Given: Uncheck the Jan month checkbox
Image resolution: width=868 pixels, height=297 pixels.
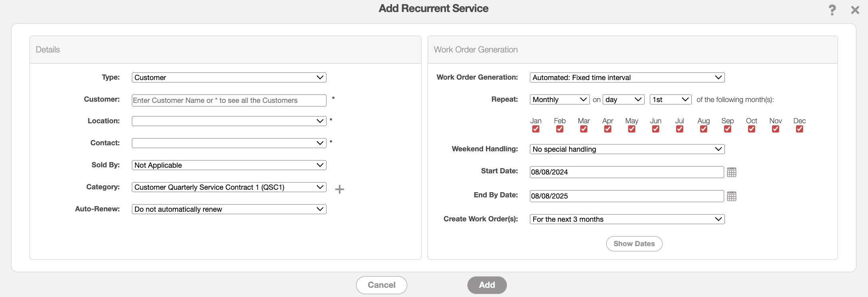Looking at the screenshot, I should click(x=536, y=129).
